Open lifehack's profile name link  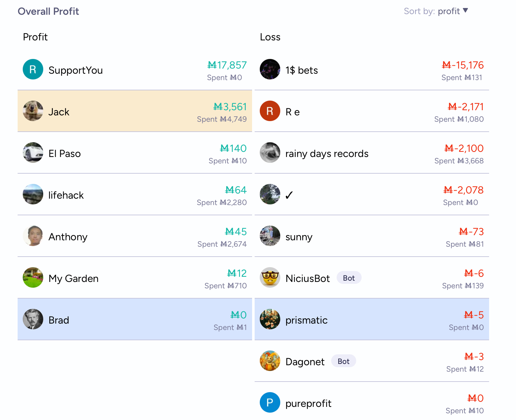tap(66, 195)
